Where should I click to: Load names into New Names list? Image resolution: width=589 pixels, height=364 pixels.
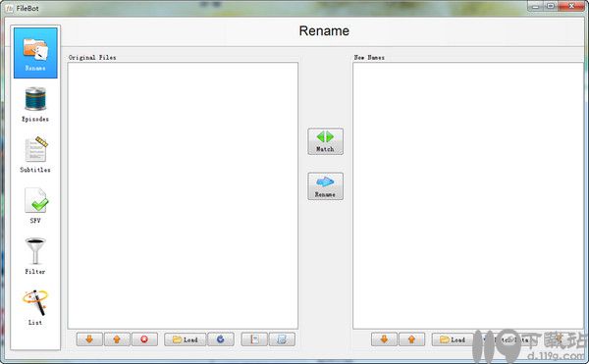453,339
